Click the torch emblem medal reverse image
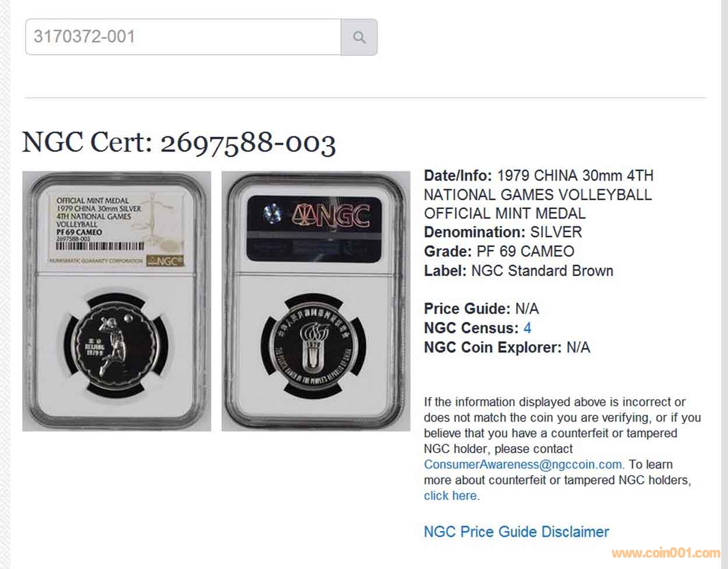Screen dimensions: 728x569 [316, 346]
